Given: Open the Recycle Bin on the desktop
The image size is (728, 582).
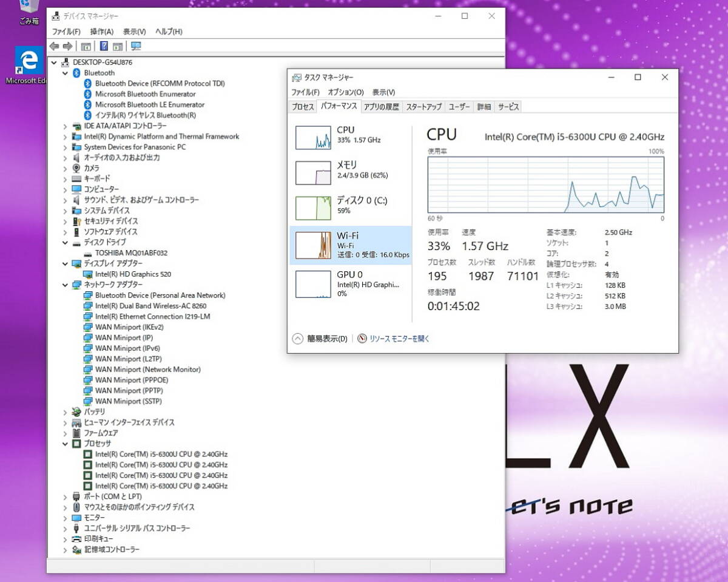Looking at the screenshot, I should [x=29, y=12].
